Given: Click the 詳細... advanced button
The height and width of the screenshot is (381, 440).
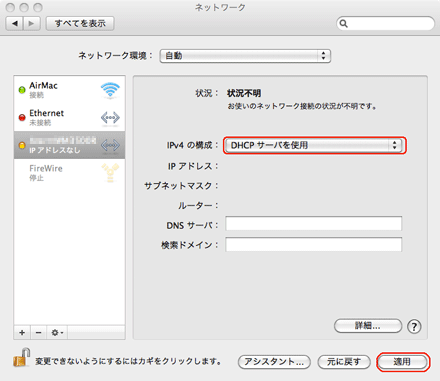Looking at the screenshot, I should click(x=368, y=326).
